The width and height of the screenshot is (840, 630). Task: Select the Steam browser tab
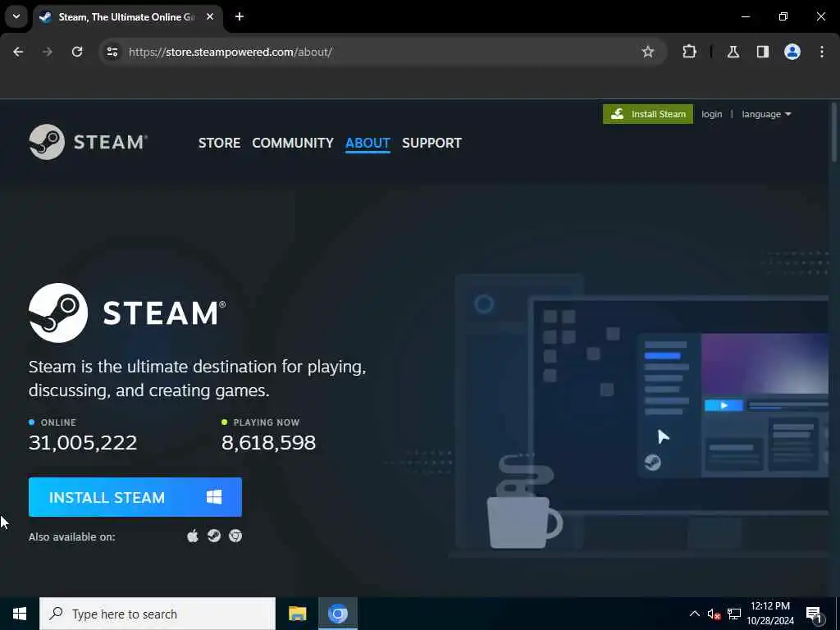(129, 17)
